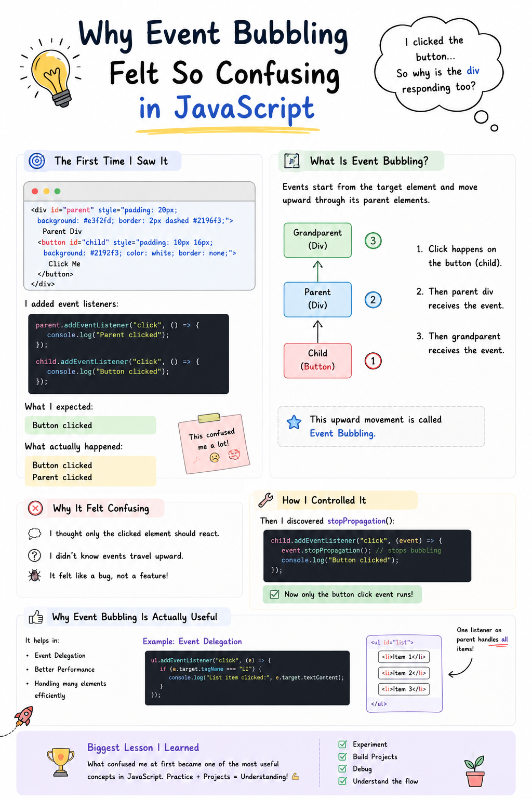Screen dimensions: 532x798
Task: Click the thought bubble icon beside 'I thought only'
Action: tap(34, 534)
